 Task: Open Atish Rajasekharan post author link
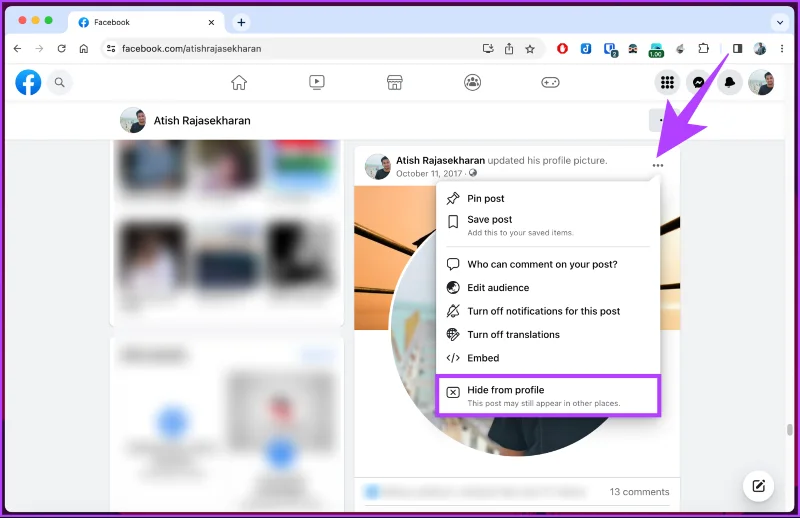[x=440, y=160]
